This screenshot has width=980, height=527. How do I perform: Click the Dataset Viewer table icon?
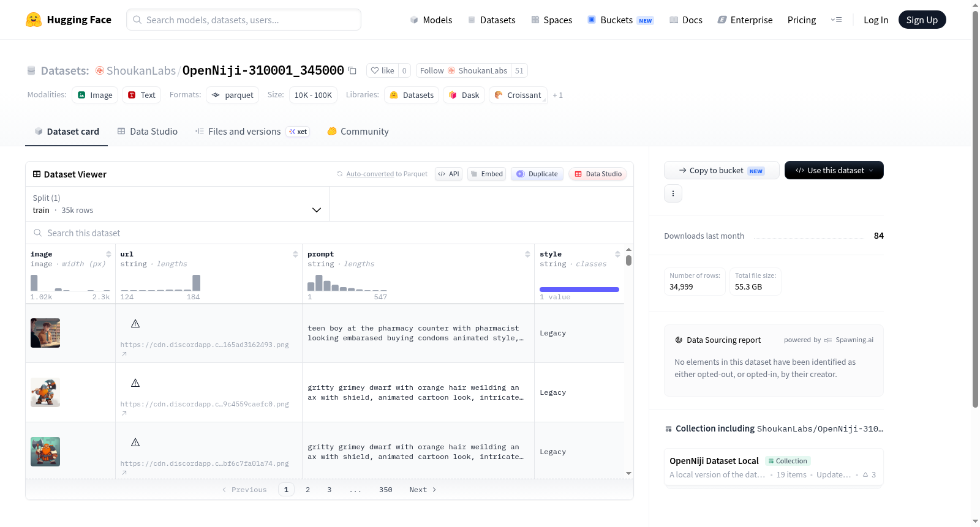point(37,174)
